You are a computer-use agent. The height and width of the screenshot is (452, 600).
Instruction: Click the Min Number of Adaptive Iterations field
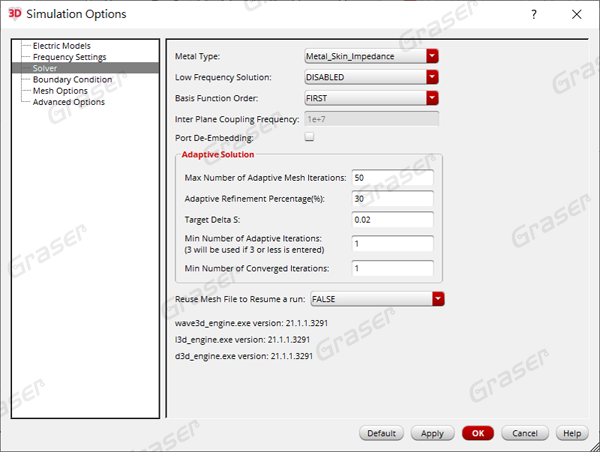(x=393, y=244)
